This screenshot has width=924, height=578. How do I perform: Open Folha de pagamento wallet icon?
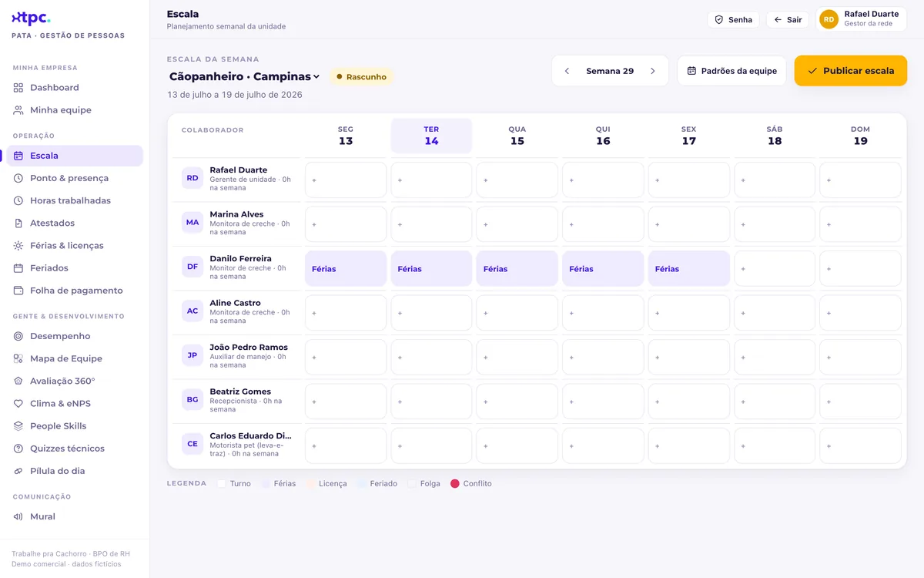18,291
